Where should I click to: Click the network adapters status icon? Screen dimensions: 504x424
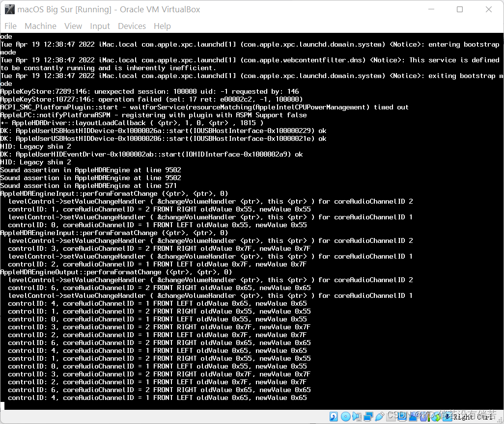(368, 417)
